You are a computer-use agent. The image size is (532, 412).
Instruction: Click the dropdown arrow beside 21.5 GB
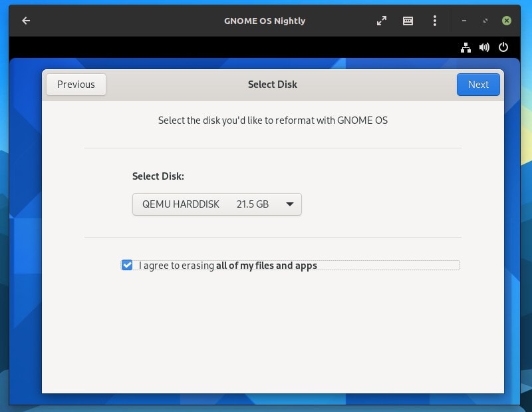point(290,204)
